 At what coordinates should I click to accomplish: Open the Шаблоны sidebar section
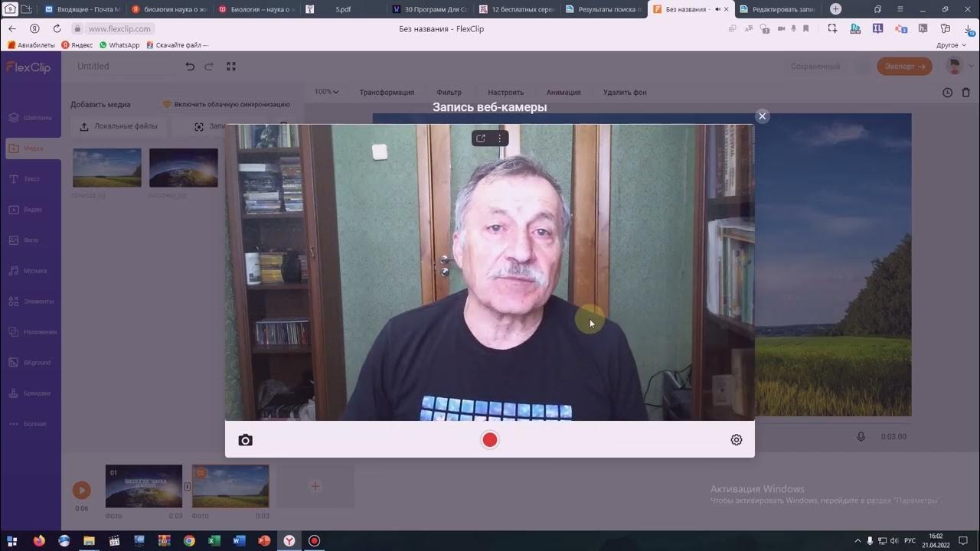[x=31, y=118]
